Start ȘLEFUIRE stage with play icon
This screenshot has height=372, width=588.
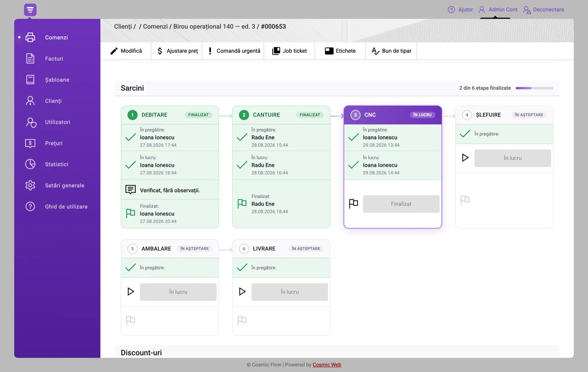pyautogui.click(x=465, y=158)
